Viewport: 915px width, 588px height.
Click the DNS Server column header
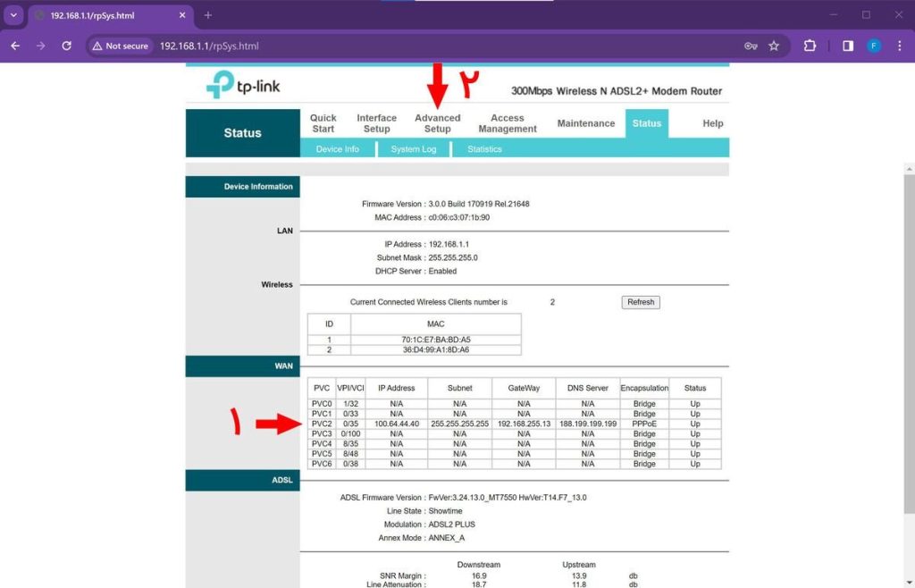click(588, 388)
